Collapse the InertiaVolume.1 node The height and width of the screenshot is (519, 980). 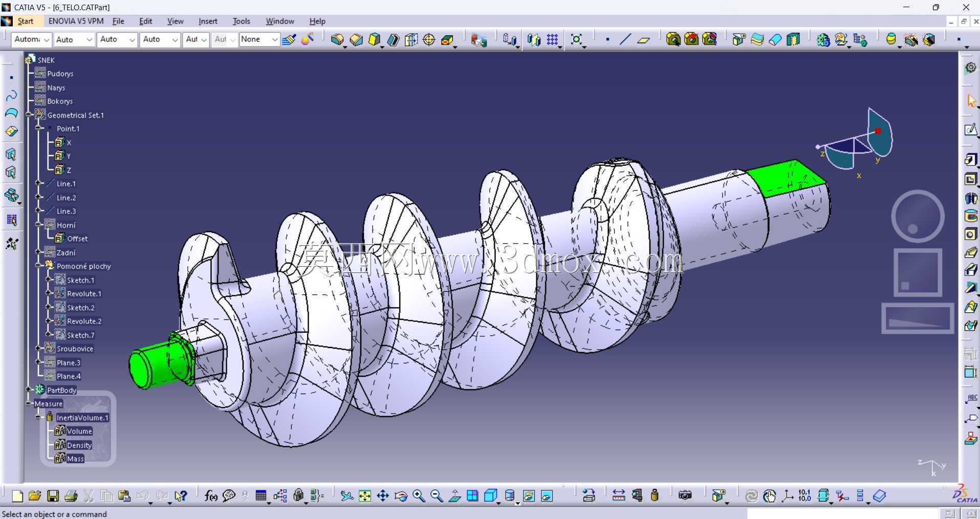38,417
